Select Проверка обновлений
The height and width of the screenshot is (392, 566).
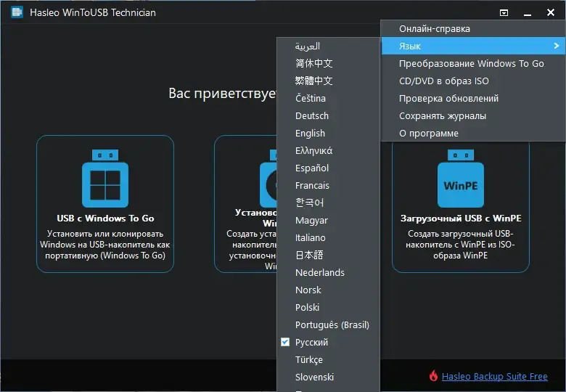(x=473, y=98)
